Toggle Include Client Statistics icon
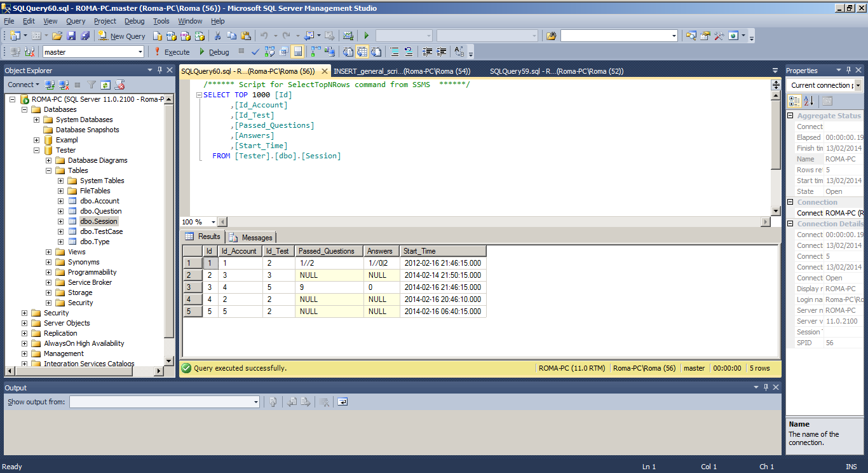Screen dimensions: 868x473 pos(329,51)
